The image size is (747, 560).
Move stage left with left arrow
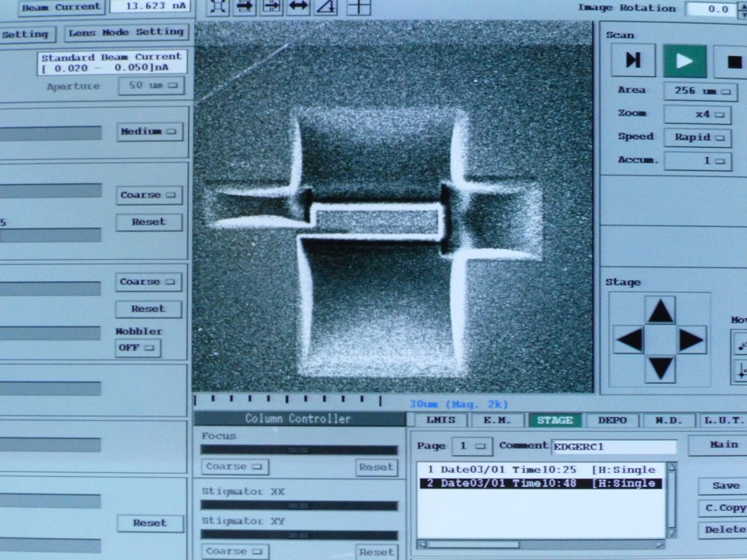pyautogui.click(x=629, y=340)
